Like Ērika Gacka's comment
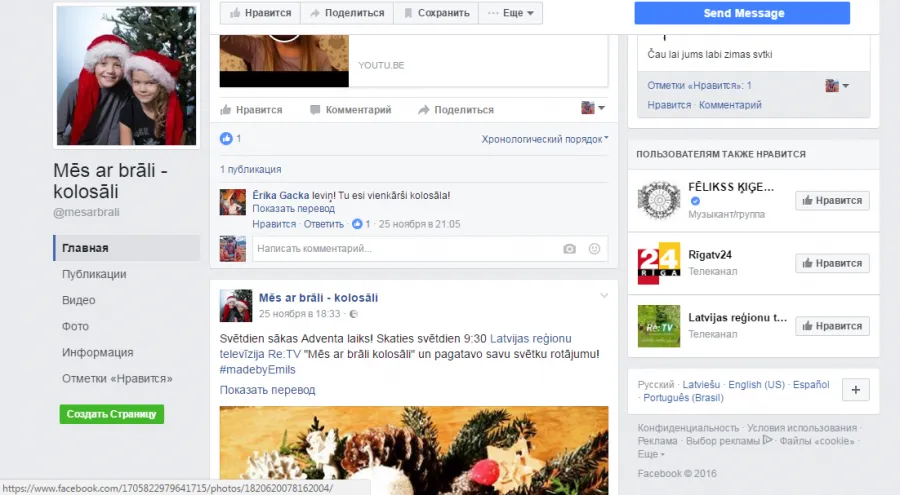This screenshot has width=900, height=495. pos(274,224)
